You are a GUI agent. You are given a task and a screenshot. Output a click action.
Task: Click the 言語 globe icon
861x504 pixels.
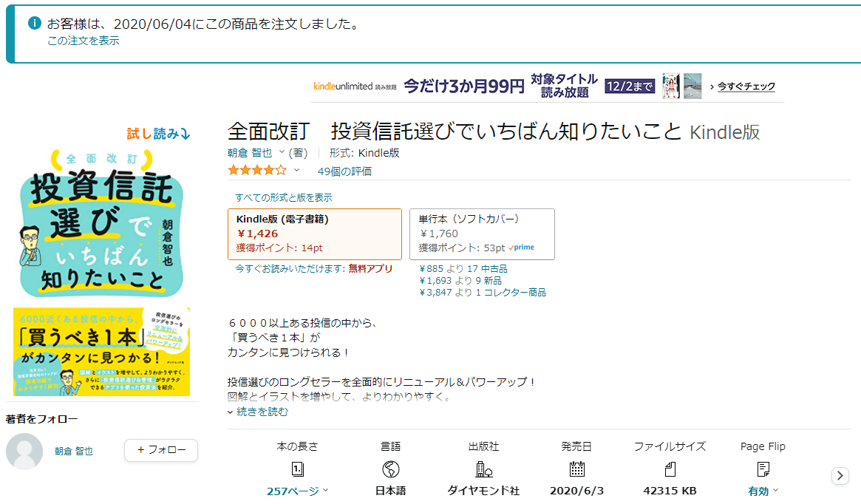point(390,469)
